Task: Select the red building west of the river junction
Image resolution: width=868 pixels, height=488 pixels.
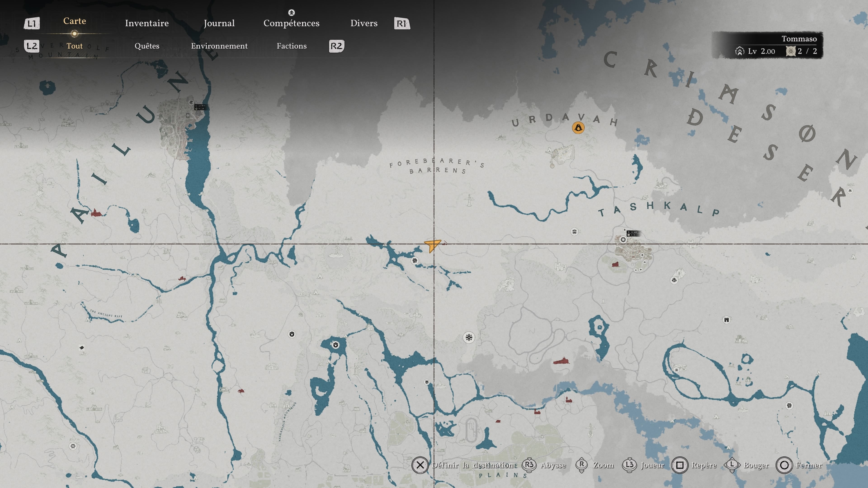Action: (182, 279)
